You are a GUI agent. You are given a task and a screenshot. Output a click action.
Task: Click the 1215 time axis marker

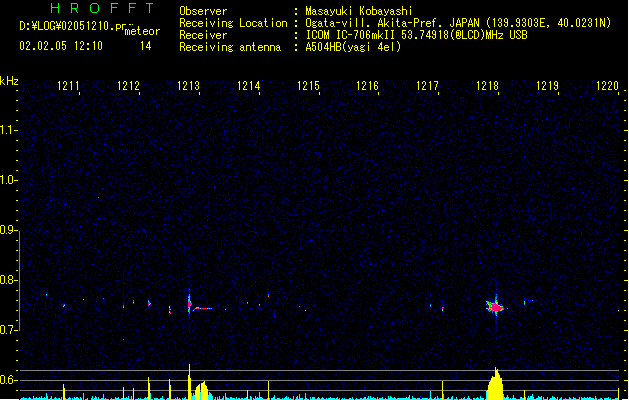(308, 86)
